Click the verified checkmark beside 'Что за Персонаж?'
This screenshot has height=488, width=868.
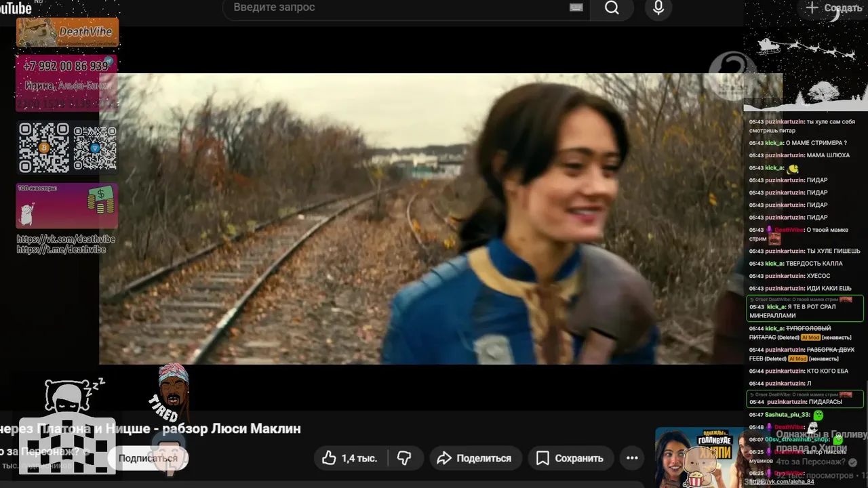click(853, 462)
